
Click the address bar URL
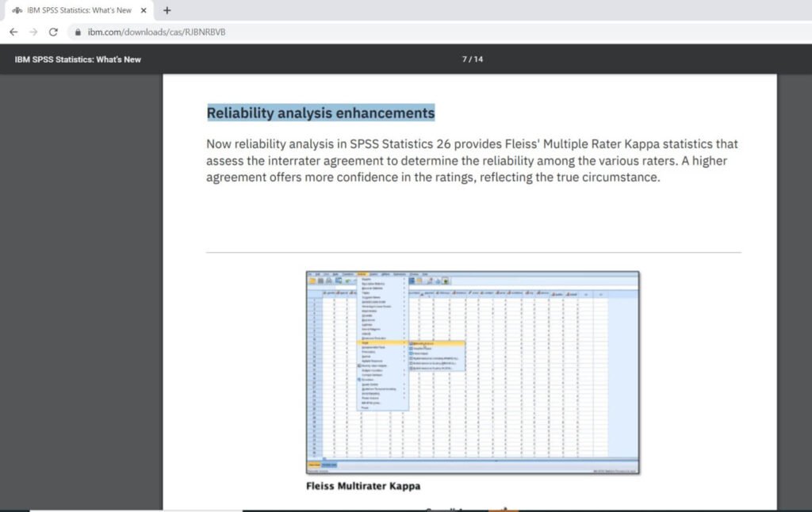point(156,32)
